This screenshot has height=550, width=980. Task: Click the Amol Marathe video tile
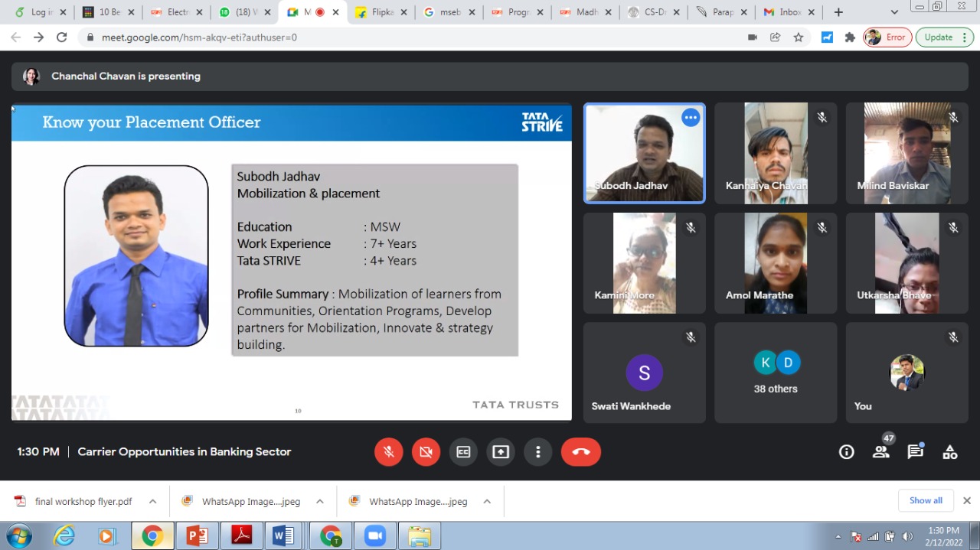tap(776, 263)
